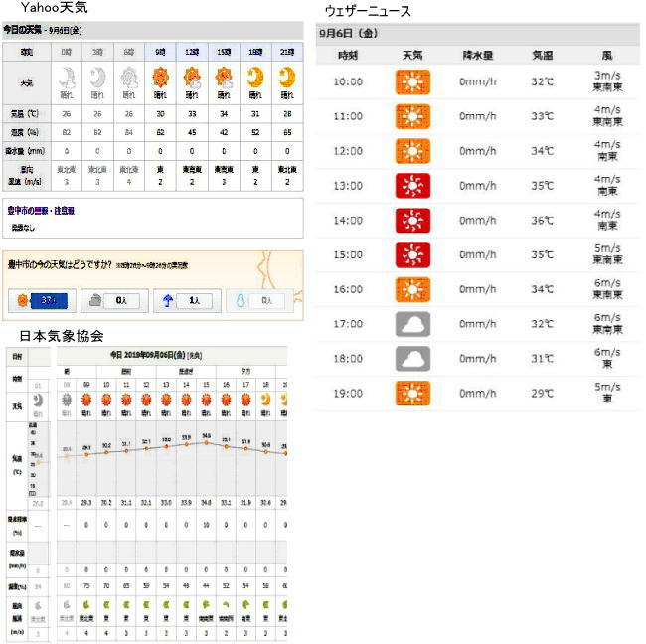The image size is (646, 644).
Task: Click Yahoo sun-with-cloud icon for 12時
Action: pos(192,78)
